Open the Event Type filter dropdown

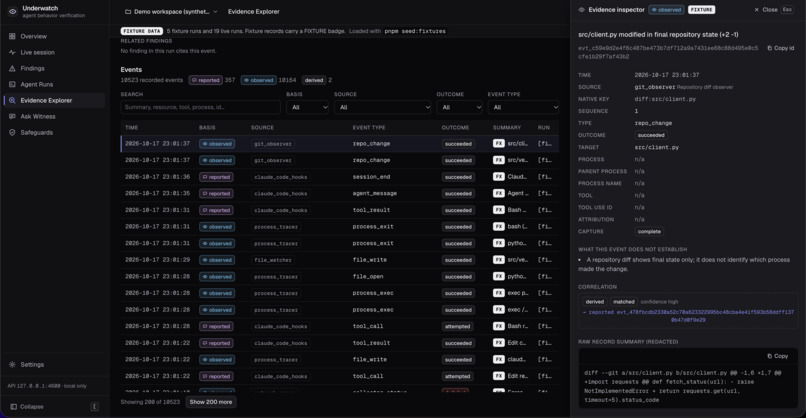click(x=523, y=107)
